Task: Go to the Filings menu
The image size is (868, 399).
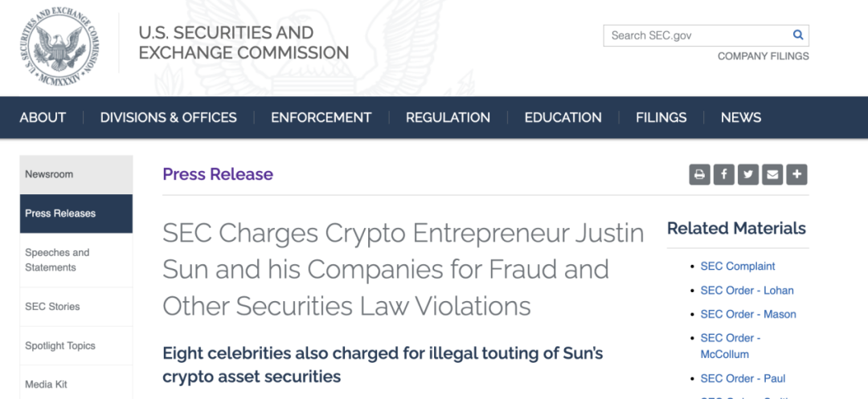Action: [x=661, y=117]
